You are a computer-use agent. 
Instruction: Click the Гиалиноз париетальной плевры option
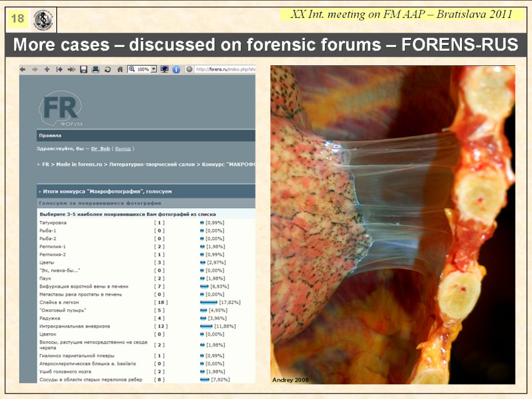[77, 356]
